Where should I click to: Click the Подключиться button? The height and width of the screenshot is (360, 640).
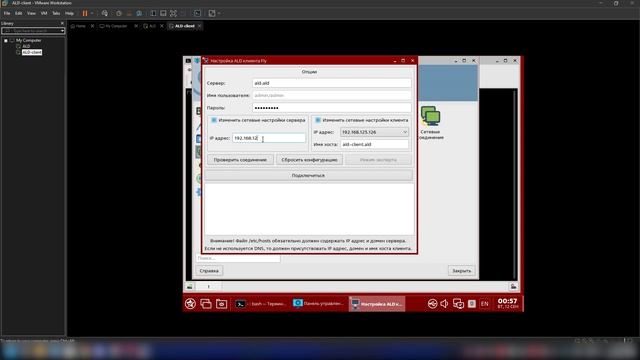[309, 176]
